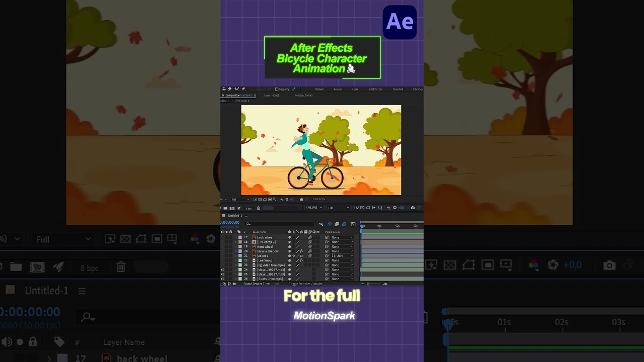This screenshot has height=362, width=644.
Task: Click the file icon of Leaf.mov layer
Action: [254, 260]
